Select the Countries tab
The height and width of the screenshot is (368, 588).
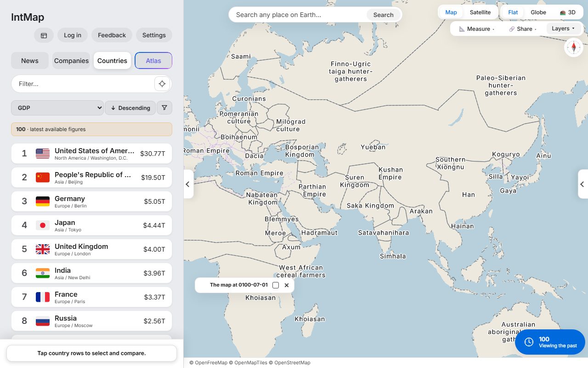(112, 61)
